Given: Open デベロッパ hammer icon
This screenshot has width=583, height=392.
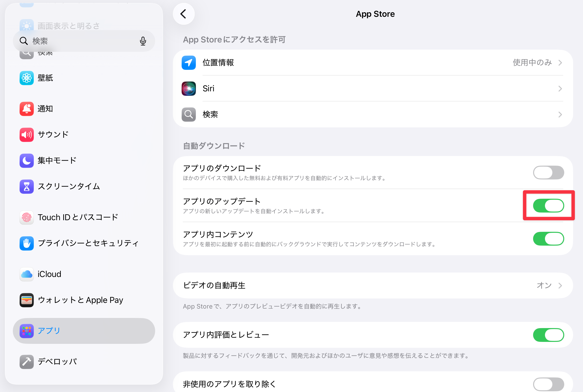Looking at the screenshot, I should tap(27, 362).
